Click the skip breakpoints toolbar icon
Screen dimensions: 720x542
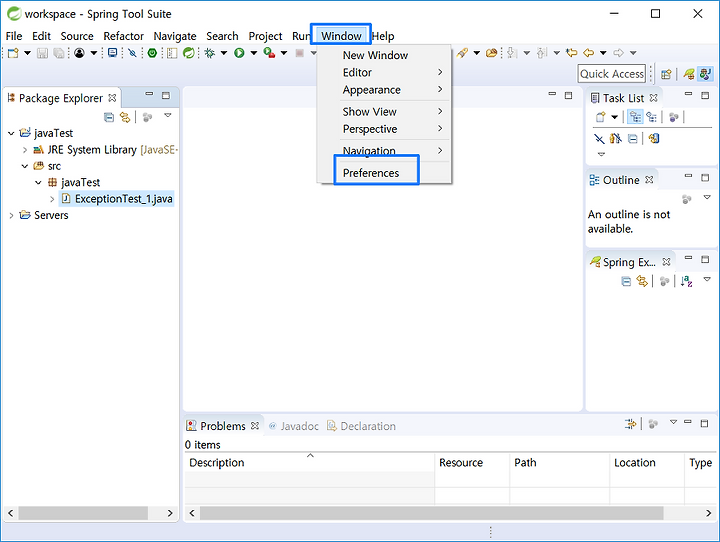(133, 53)
